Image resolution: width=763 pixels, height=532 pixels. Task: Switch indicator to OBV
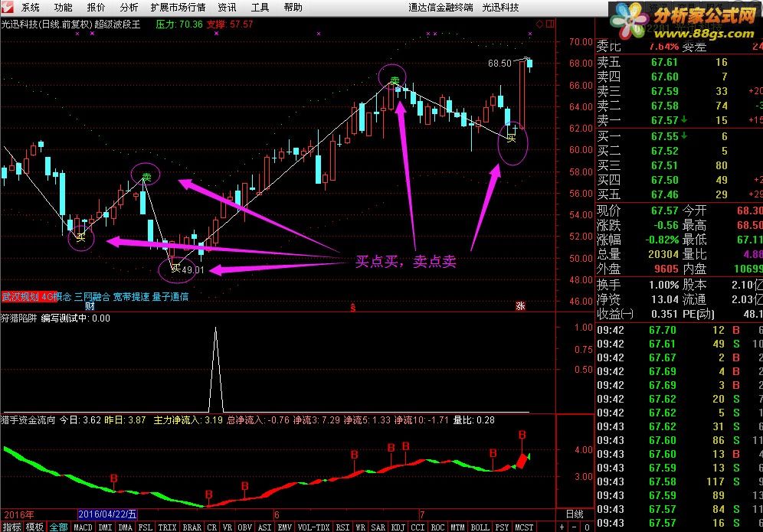pyautogui.click(x=245, y=527)
